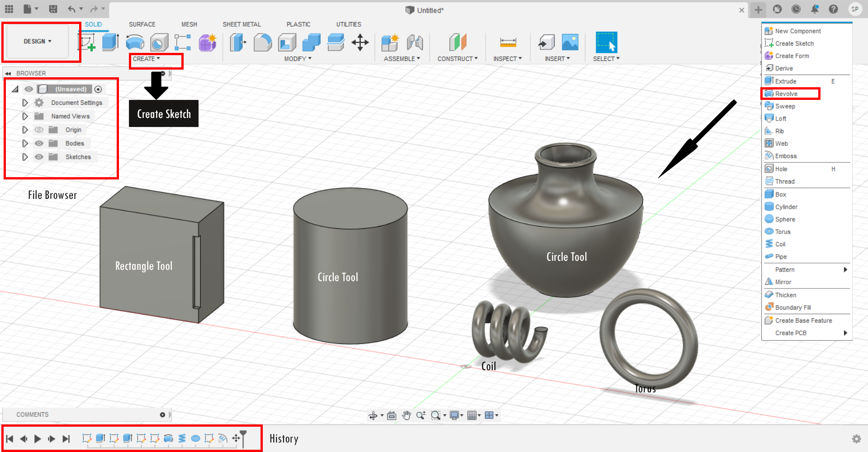Image resolution: width=868 pixels, height=452 pixels.
Task: Open the MODIFY dropdown menu
Action: point(298,59)
